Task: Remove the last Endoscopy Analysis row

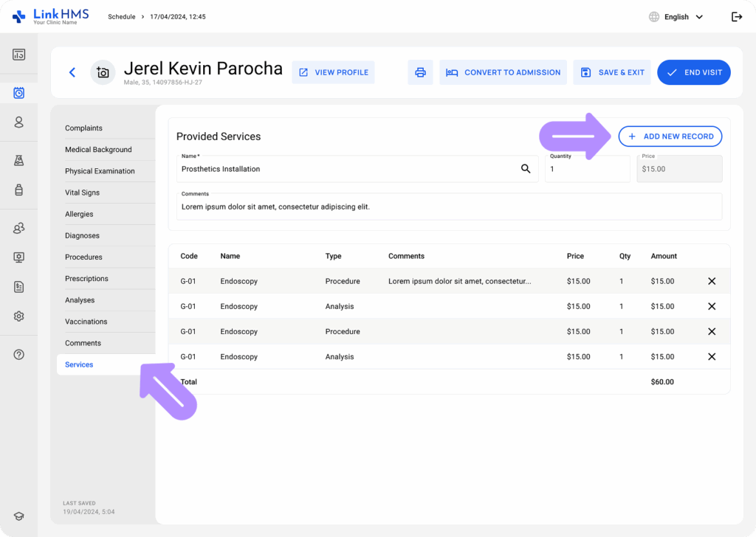Action: [712, 357]
